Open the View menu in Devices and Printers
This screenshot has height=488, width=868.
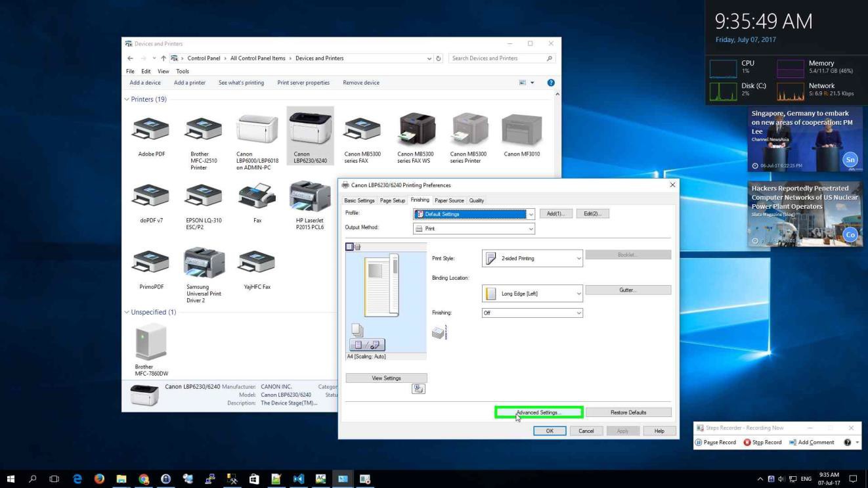(x=162, y=71)
